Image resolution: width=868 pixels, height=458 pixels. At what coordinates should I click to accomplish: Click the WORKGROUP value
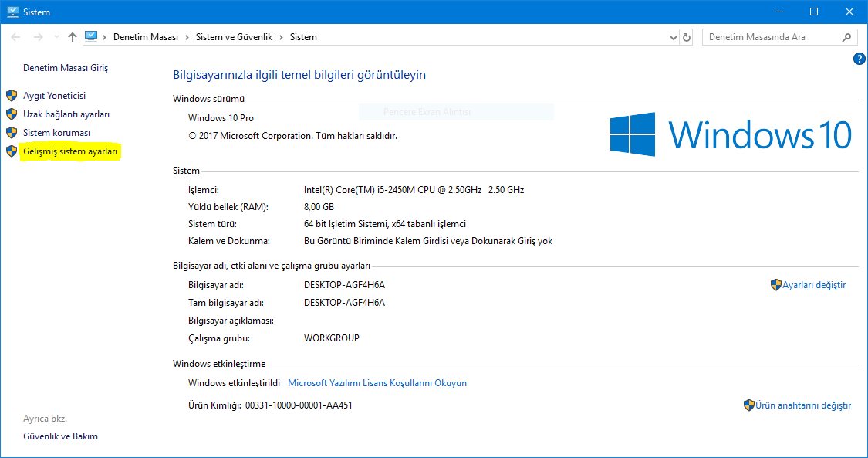click(332, 338)
